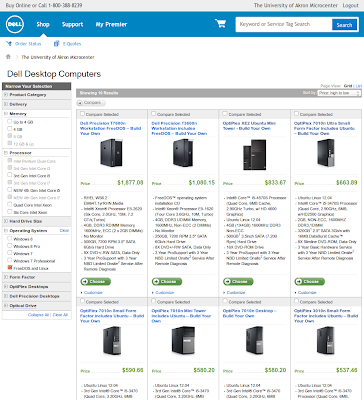This screenshot has width=364, height=400.
Task: Click the Clear All link
Action: [60, 315]
